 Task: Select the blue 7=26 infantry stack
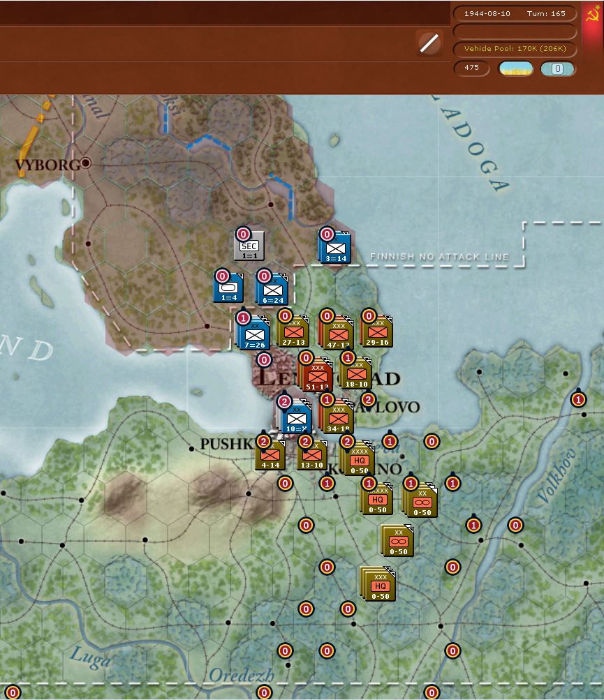pyautogui.click(x=253, y=333)
